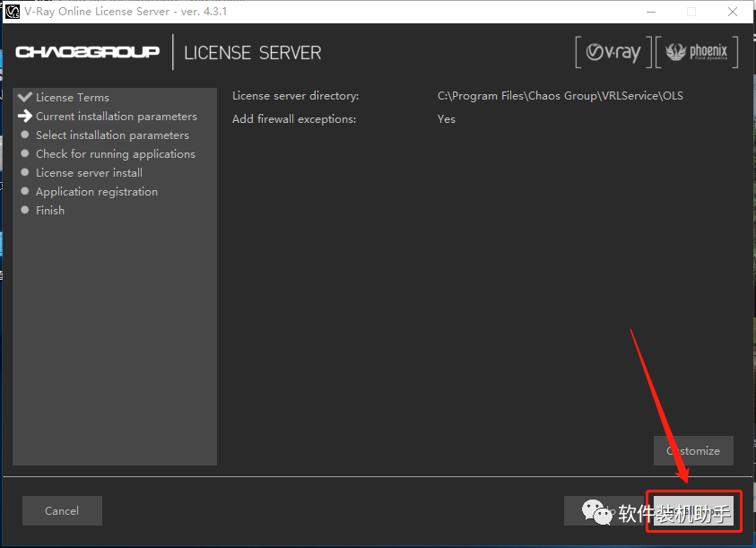Click the VRLService\OLS directory path value
Image resolution: width=756 pixels, height=548 pixels.
pyautogui.click(x=560, y=95)
